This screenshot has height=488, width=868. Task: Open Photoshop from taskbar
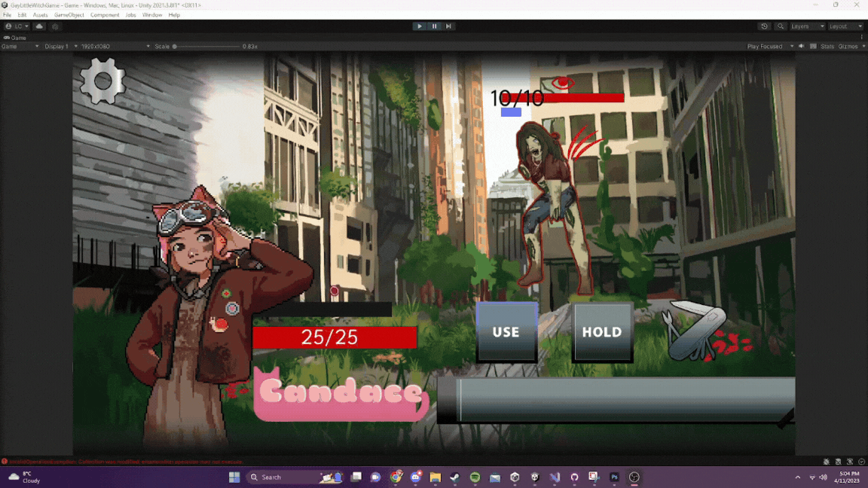[x=615, y=477]
